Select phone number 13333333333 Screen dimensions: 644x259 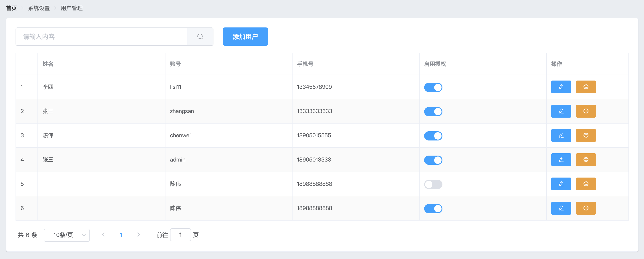coord(314,111)
